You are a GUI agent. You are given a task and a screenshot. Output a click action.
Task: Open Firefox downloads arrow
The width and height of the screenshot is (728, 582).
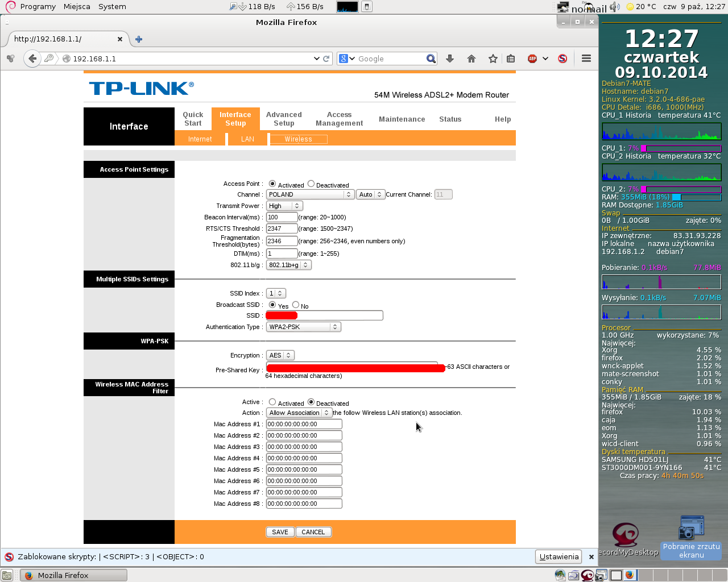tap(450, 59)
